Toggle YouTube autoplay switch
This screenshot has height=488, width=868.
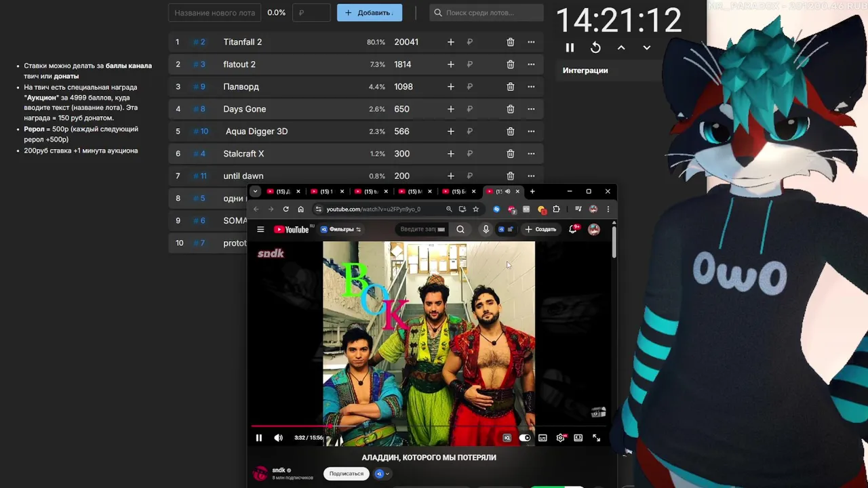525,438
